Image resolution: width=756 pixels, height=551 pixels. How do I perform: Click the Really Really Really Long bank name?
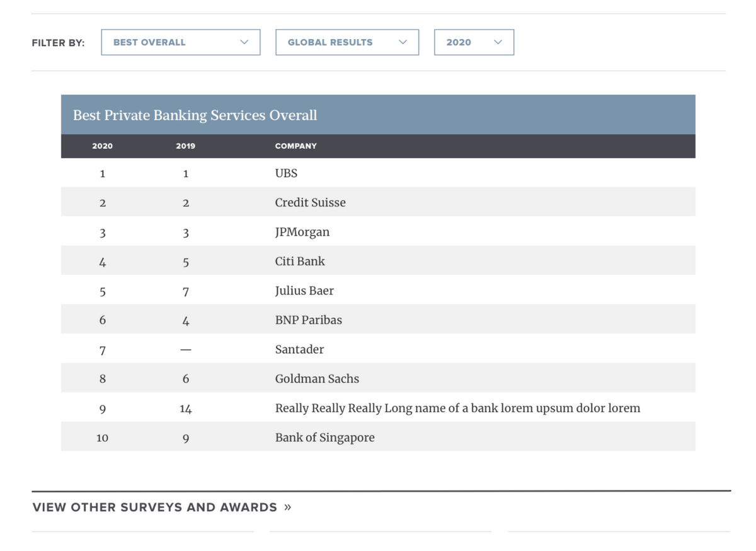click(x=457, y=408)
